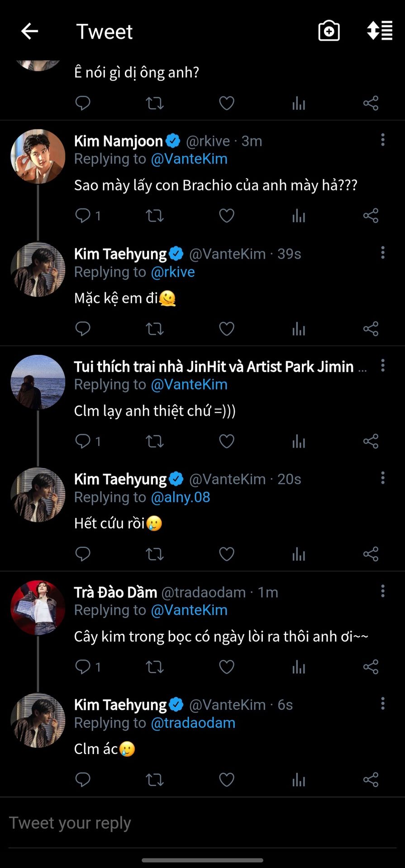The image size is (405, 868).
Task: Open more options for Trà Đào Dầm's tweet
Action: tap(383, 591)
